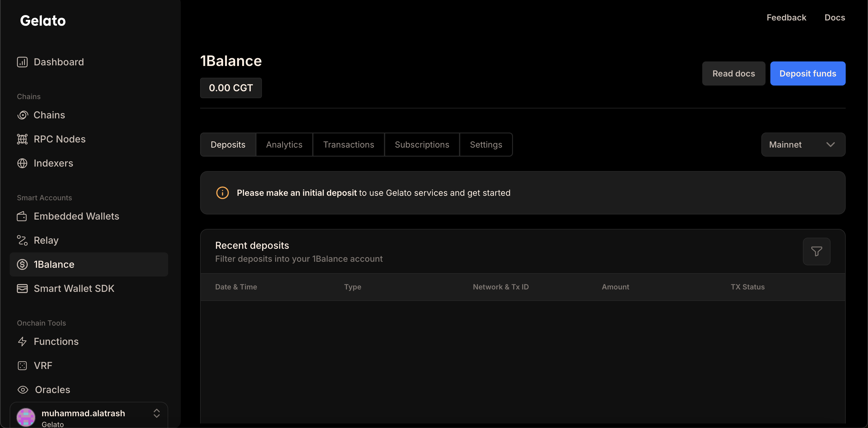Click the Type column header
Viewport: 868px width, 428px height.
point(352,287)
